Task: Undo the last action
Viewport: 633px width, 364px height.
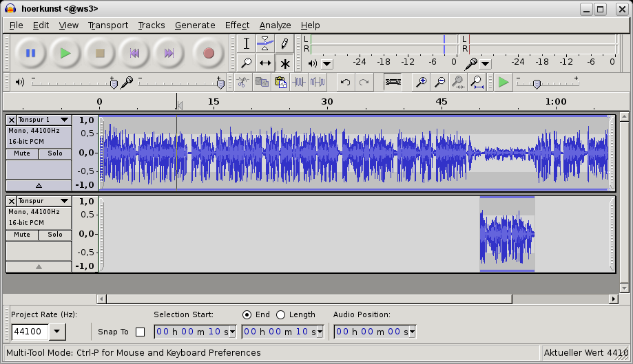Action: (x=345, y=83)
